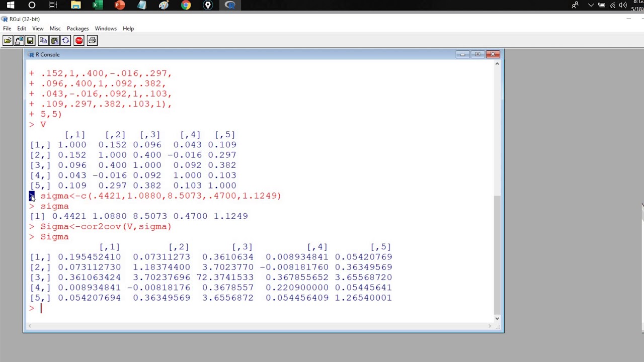Open the Help menu
Screen dimensions: 644x362
[x=128, y=29]
